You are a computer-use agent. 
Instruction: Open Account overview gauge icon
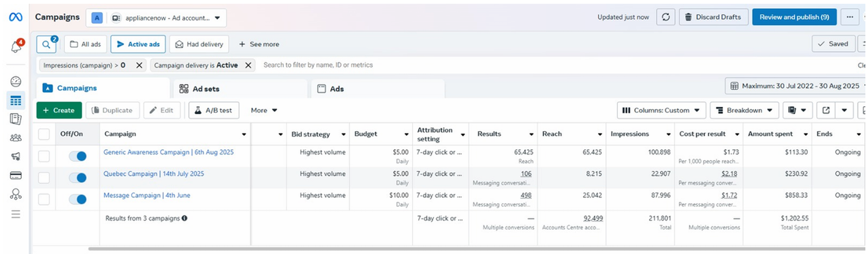tap(16, 81)
